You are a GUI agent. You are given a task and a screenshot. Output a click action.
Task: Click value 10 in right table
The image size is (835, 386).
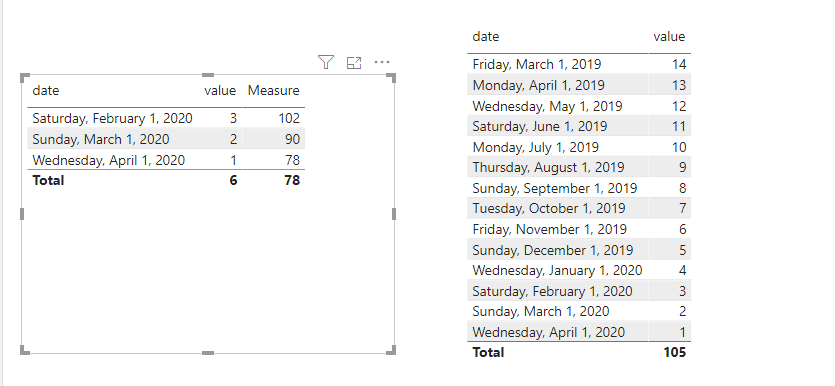point(679,147)
